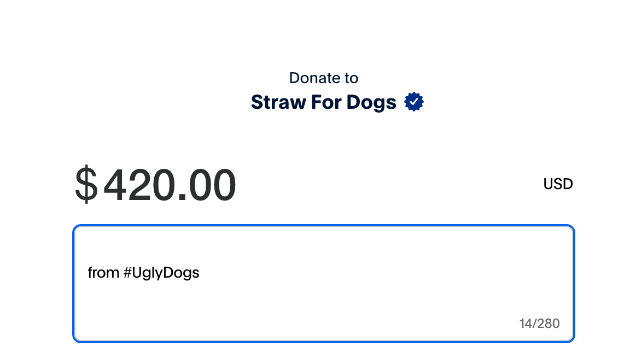630x364 pixels.
Task: Click the "280" limit in the counter
Action: click(548, 324)
